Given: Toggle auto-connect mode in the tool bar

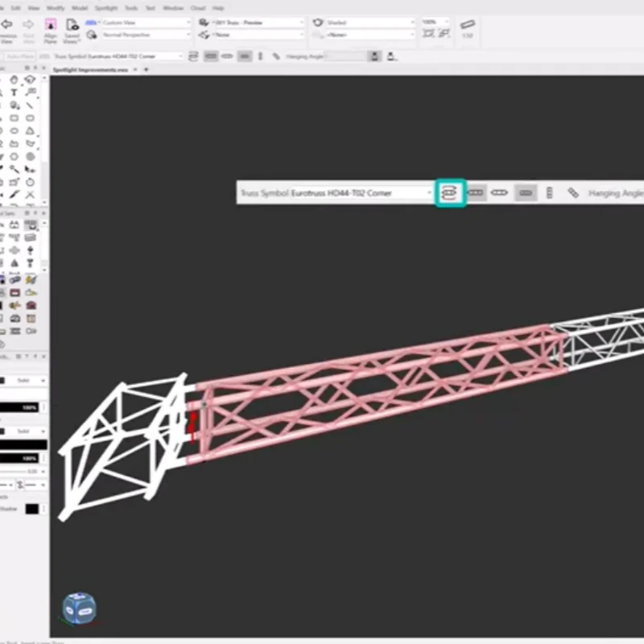Looking at the screenshot, I should pos(193,56).
